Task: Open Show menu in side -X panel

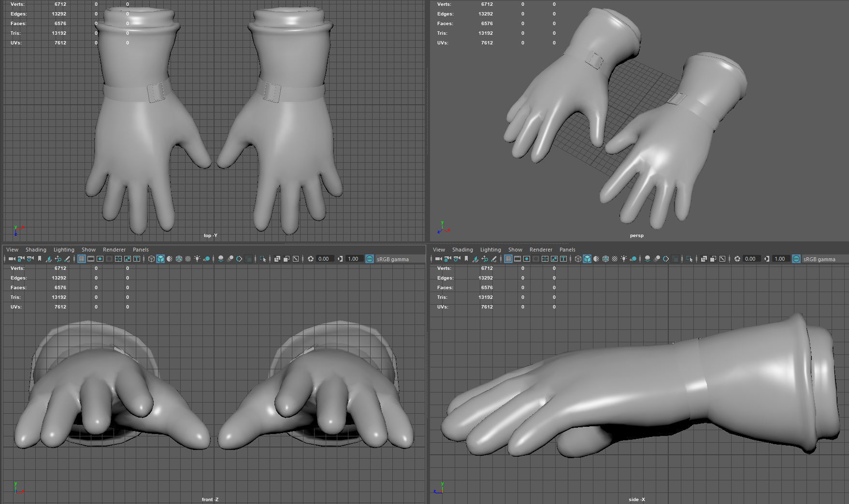Action: coord(515,250)
